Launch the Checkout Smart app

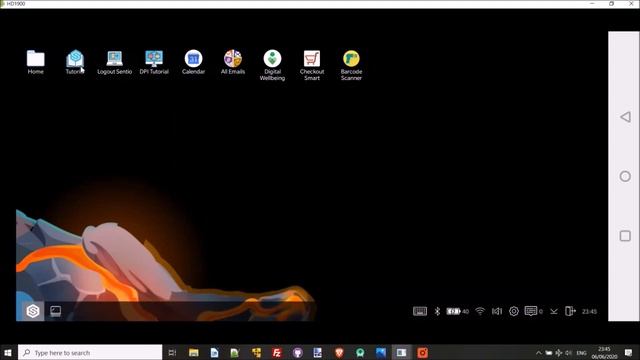pyautogui.click(x=312, y=65)
